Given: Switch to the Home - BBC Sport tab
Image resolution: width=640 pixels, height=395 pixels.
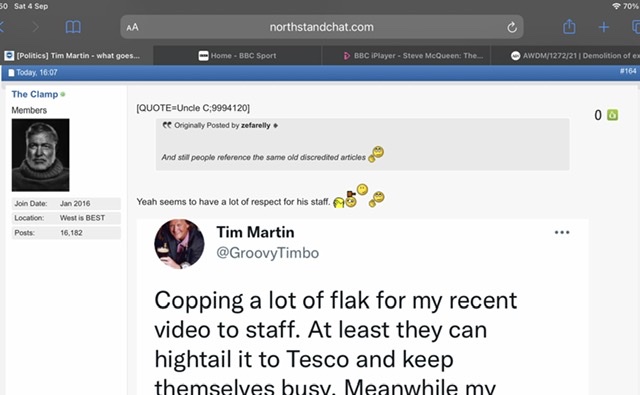Looking at the screenshot, I should [237, 55].
